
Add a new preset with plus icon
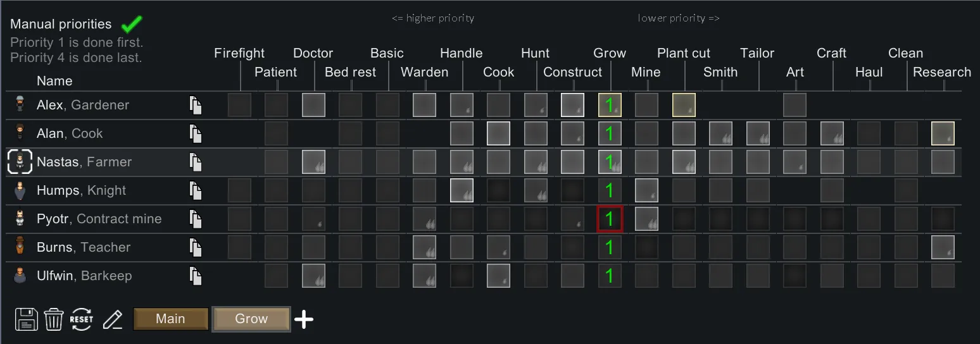pos(304,319)
